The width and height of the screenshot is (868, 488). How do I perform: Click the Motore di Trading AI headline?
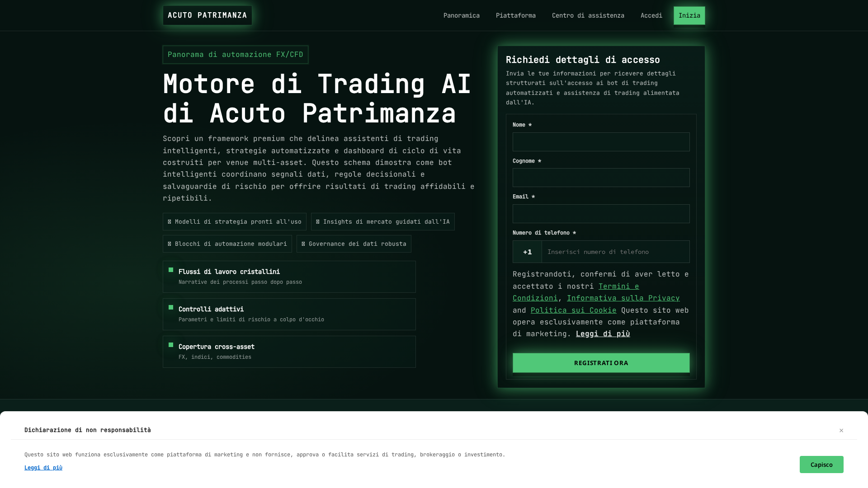click(x=317, y=98)
